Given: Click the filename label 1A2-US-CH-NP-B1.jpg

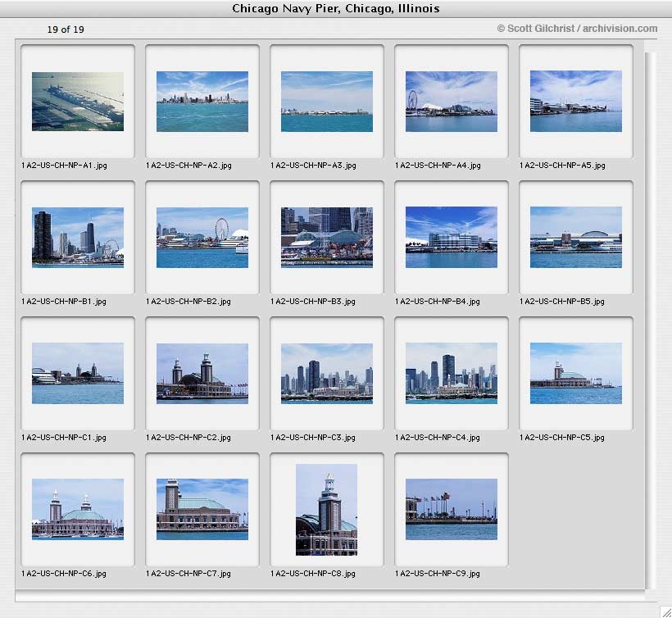Looking at the screenshot, I should (64, 302).
